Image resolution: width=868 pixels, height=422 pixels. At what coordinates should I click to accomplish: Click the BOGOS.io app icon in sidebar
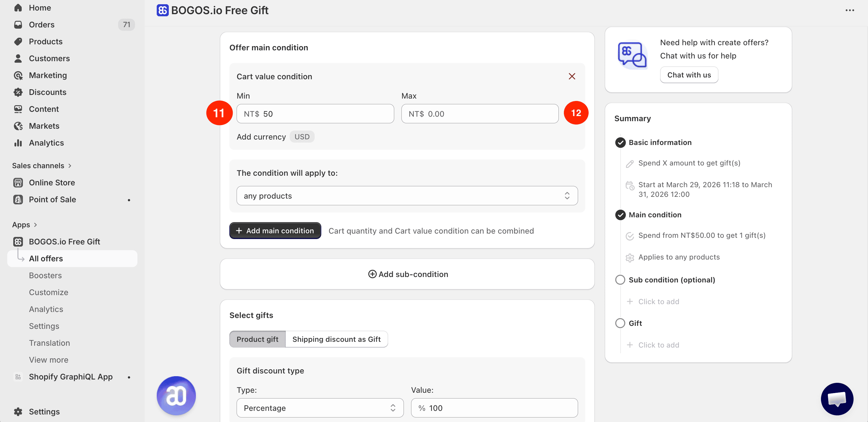[18, 241]
